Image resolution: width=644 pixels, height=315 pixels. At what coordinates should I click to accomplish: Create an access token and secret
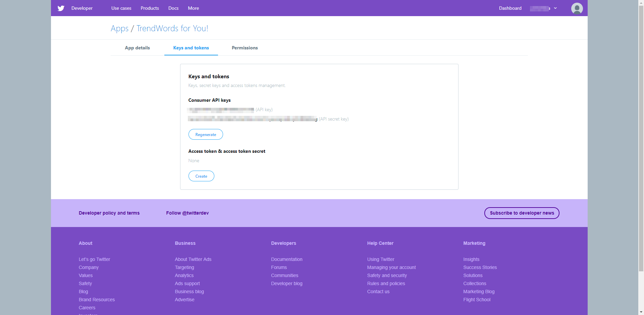pyautogui.click(x=201, y=176)
